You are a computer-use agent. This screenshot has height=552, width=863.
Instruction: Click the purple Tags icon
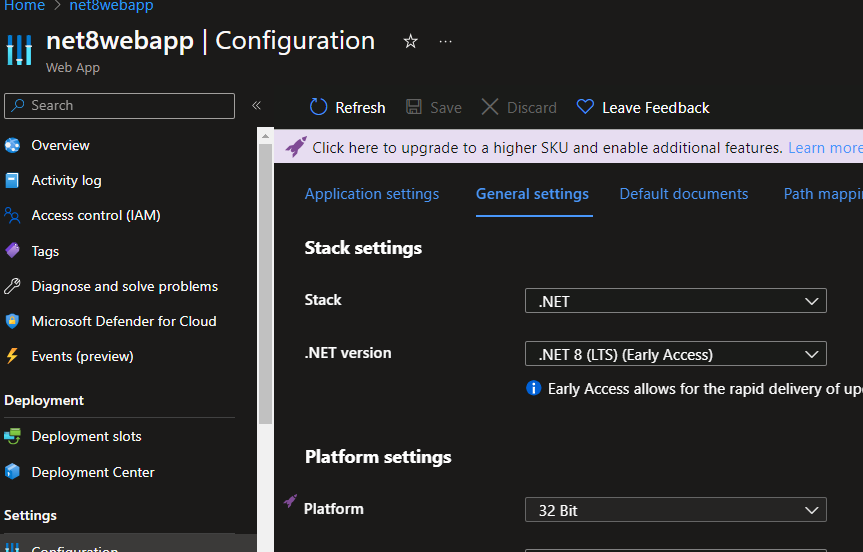(x=12, y=250)
